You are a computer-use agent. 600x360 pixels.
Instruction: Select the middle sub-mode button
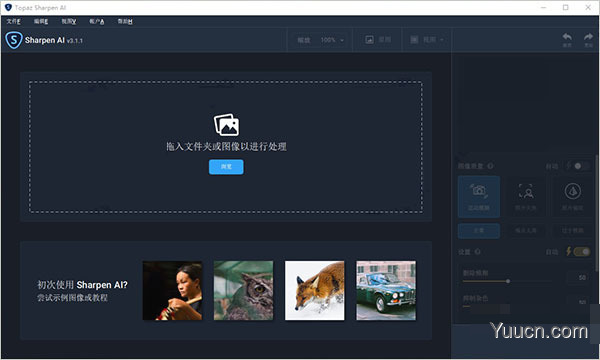(526, 231)
